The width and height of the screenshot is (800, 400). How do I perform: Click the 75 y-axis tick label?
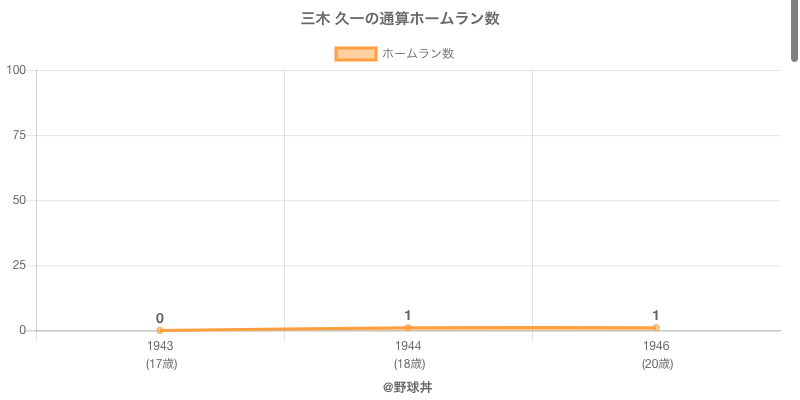pos(19,135)
